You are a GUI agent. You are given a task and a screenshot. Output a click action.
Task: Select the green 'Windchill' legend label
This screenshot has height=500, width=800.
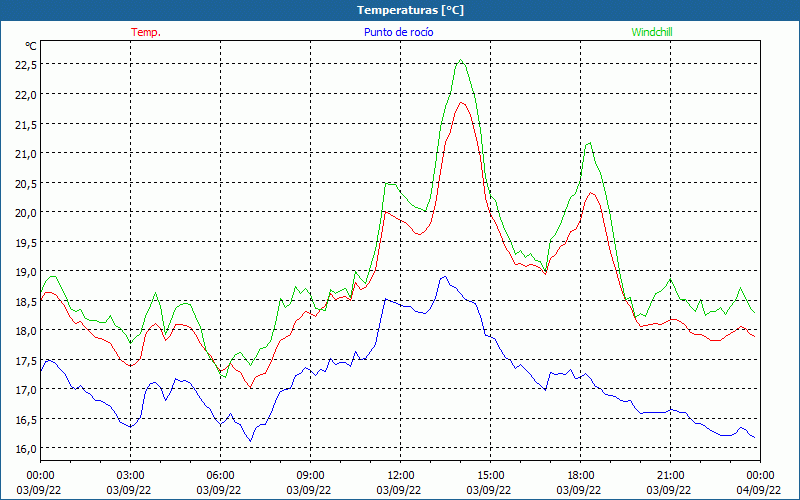click(652, 32)
